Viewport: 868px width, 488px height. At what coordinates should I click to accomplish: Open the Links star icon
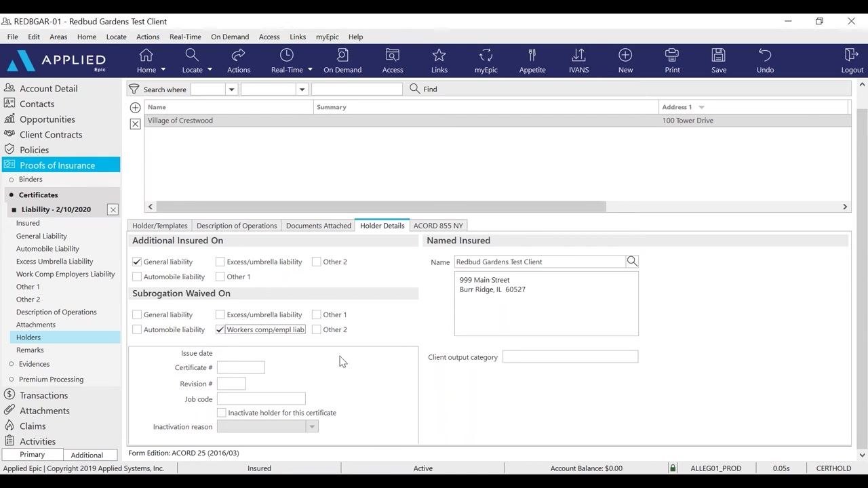[439, 55]
